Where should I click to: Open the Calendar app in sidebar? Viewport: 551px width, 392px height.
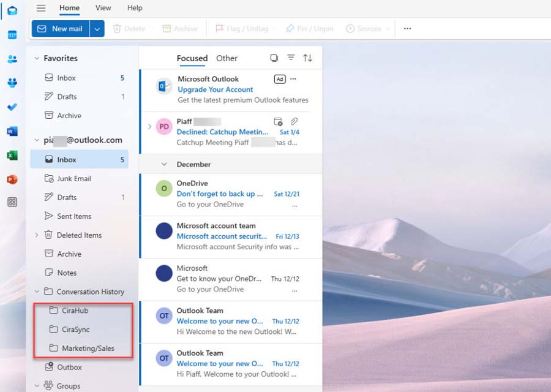pos(12,35)
